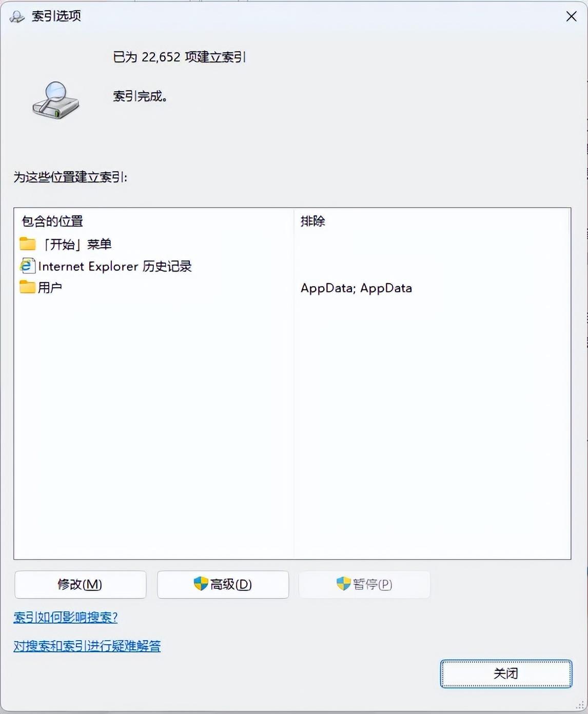This screenshot has height=714, width=588.
Task: Open the 修改(M) dialog
Action: 80,584
